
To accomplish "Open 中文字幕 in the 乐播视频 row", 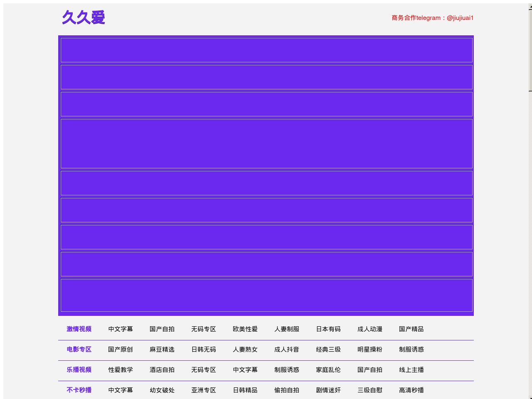I will tap(245, 369).
